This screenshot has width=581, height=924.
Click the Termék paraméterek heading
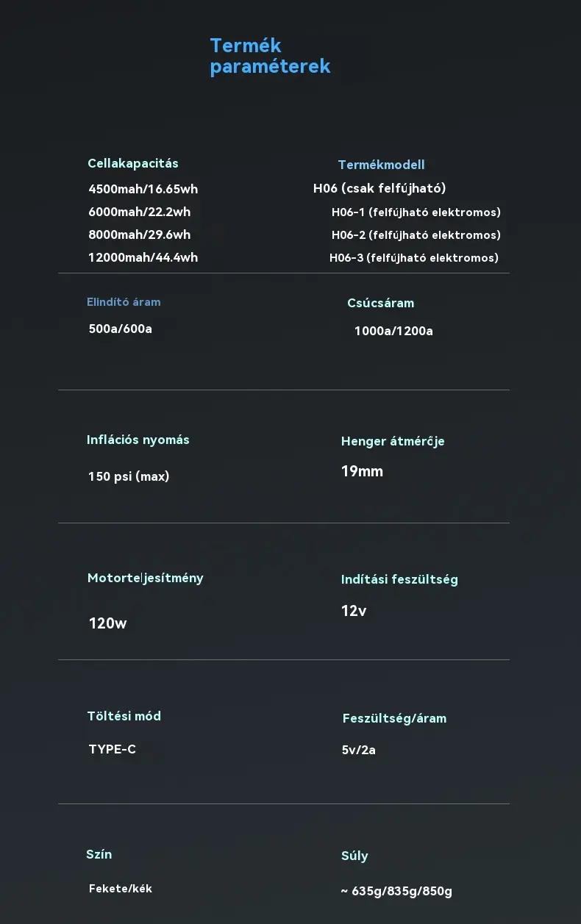coord(270,56)
